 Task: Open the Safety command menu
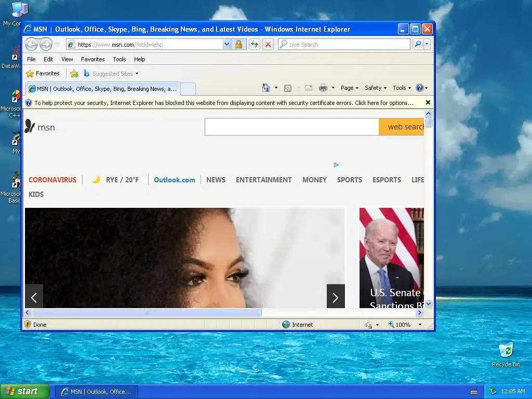(x=375, y=88)
